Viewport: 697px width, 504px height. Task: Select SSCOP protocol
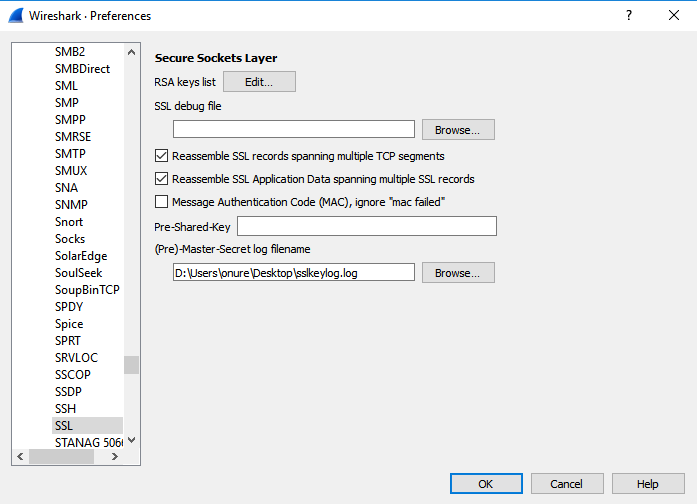coord(72,375)
